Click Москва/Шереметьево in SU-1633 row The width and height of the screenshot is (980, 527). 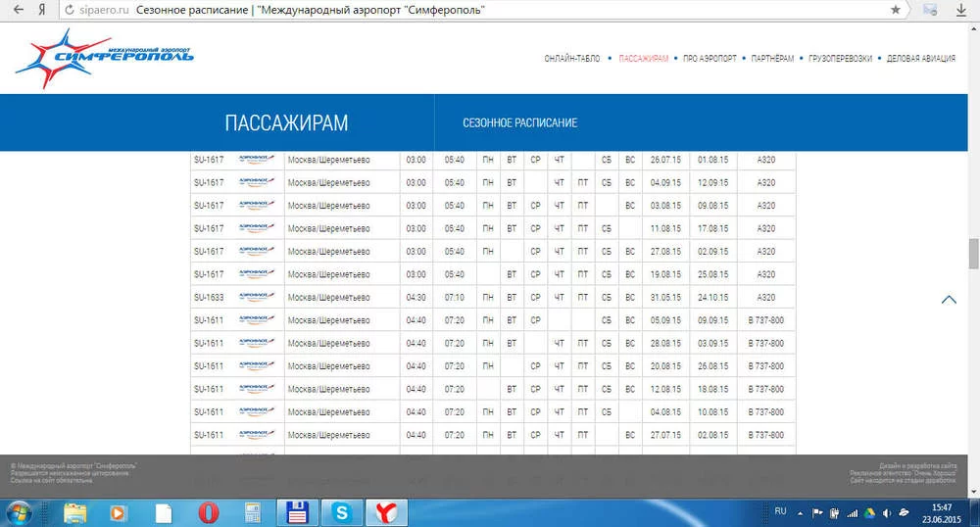[328, 297]
